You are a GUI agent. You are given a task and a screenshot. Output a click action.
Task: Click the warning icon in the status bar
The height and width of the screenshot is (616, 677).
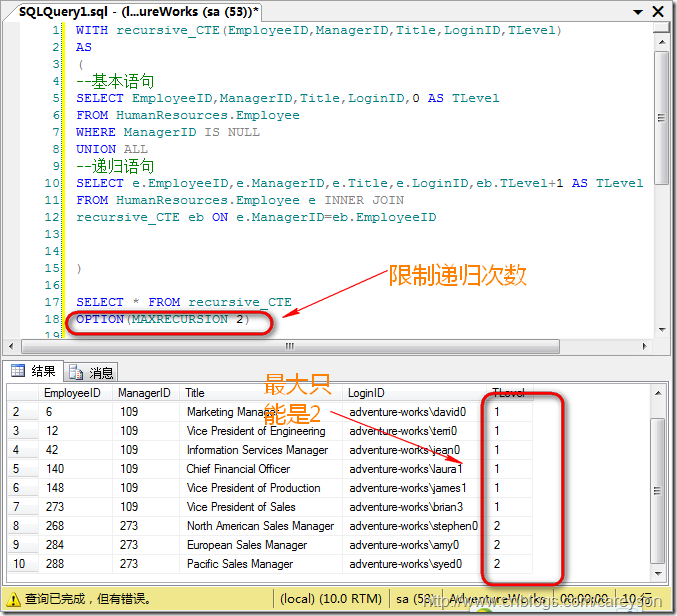point(13,599)
